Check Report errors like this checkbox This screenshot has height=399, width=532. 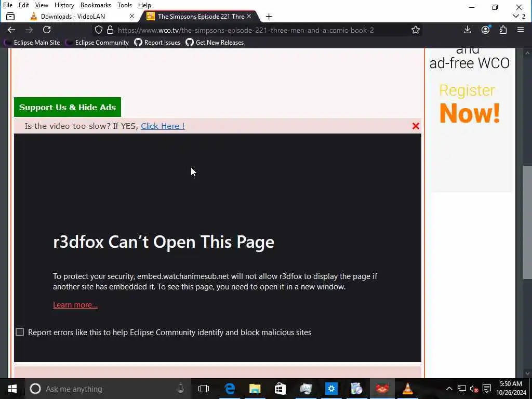click(20, 332)
